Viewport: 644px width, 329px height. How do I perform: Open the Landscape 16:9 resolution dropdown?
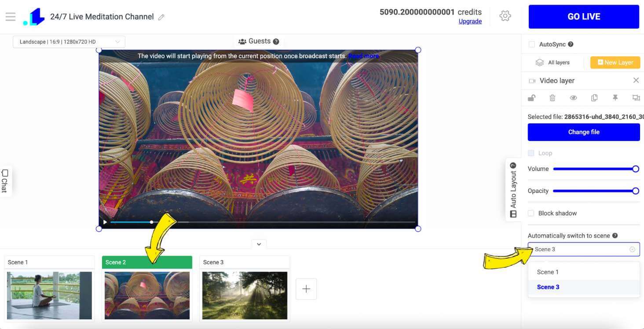69,42
